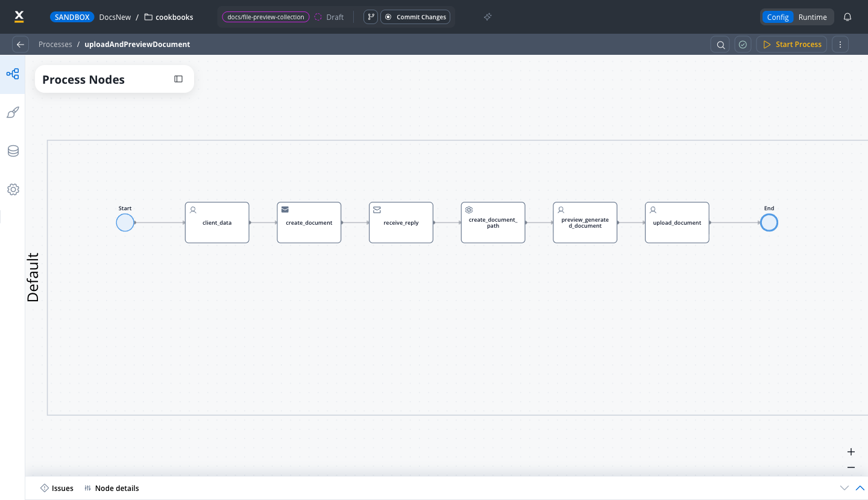Collapse the Process Nodes panel icon
Viewport: 868px width, 500px height.
pyautogui.click(x=178, y=79)
